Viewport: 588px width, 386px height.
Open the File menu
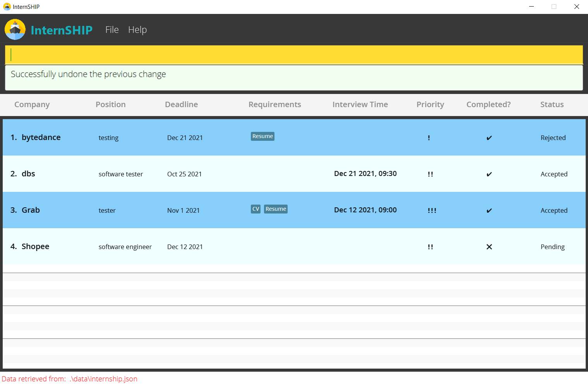[x=112, y=30]
